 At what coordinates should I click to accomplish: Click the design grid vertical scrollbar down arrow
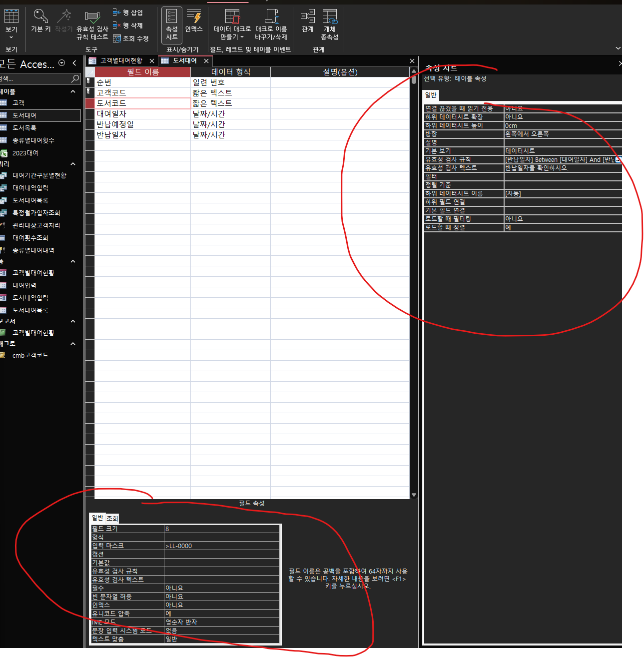[x=414, y=495]
